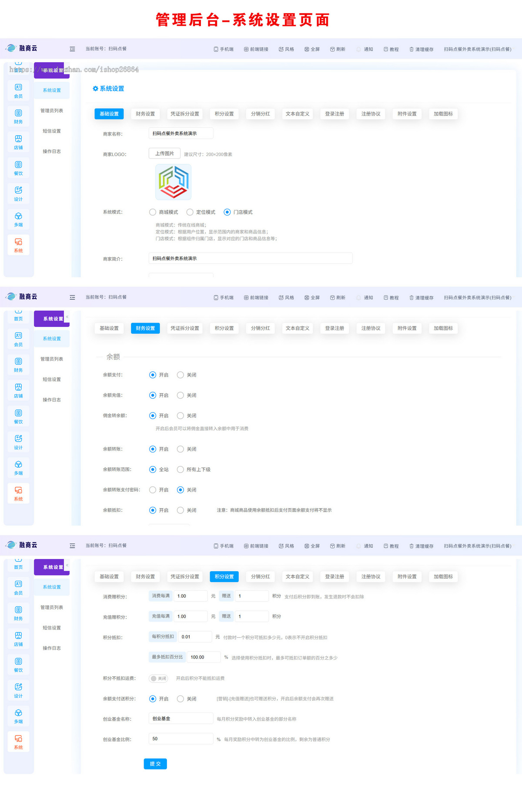Image resolution: width=522 pixels, height=812 pixels.
Task: Collapse the menu with the fold icon on the 积分设置 screen
Action: point(72,546)
